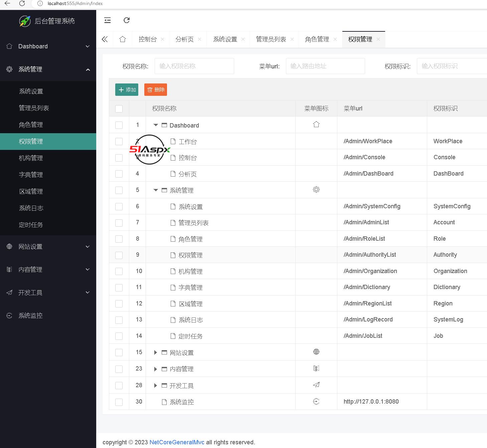The height and width of the screenshot is (448, 487).
Task: Expand the 开发工具 tree row
Action: click(x=156, y=386)
